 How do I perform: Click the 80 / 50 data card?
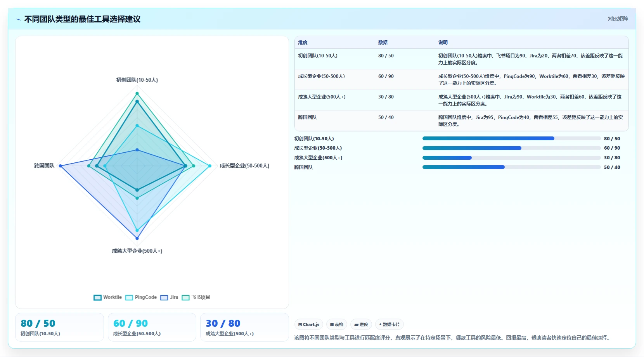(x=59, y=327)
